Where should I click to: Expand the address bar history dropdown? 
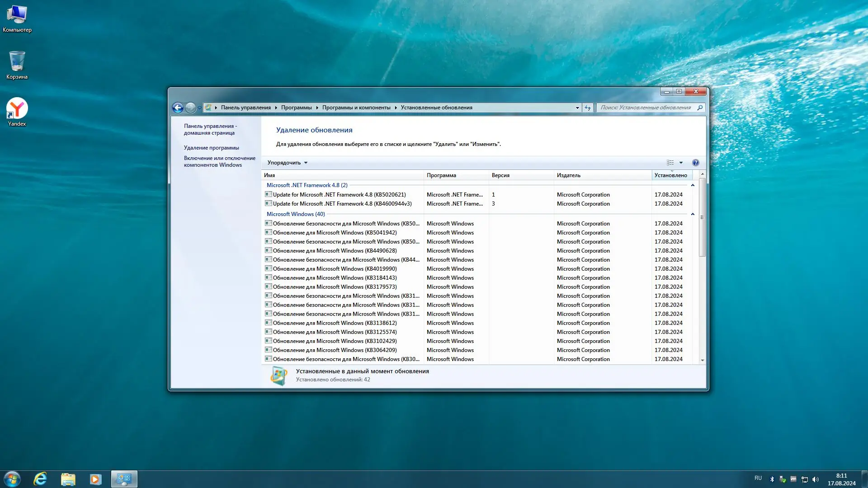click(577, 108)
